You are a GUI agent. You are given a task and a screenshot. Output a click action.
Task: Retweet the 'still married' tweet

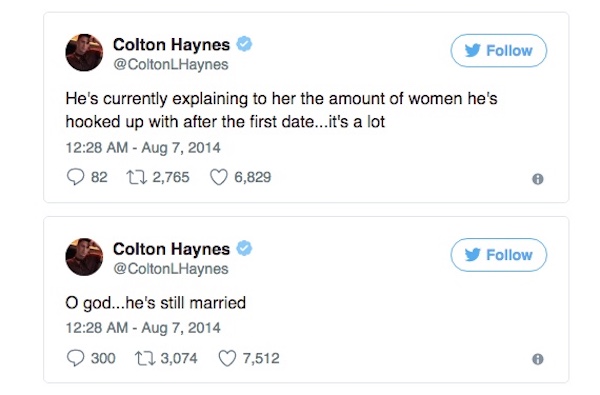click(145, 358)
